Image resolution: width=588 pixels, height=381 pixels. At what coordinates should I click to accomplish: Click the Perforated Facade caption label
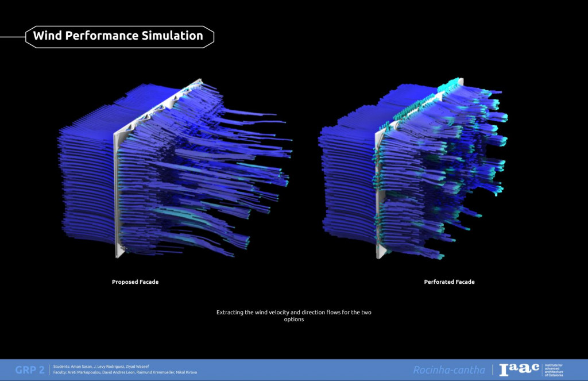(x=449, y=282)
